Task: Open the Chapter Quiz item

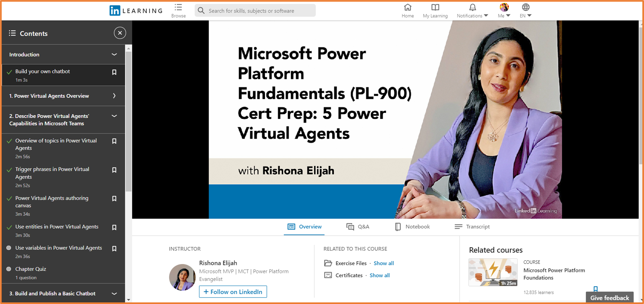Action: click(31, 269)
